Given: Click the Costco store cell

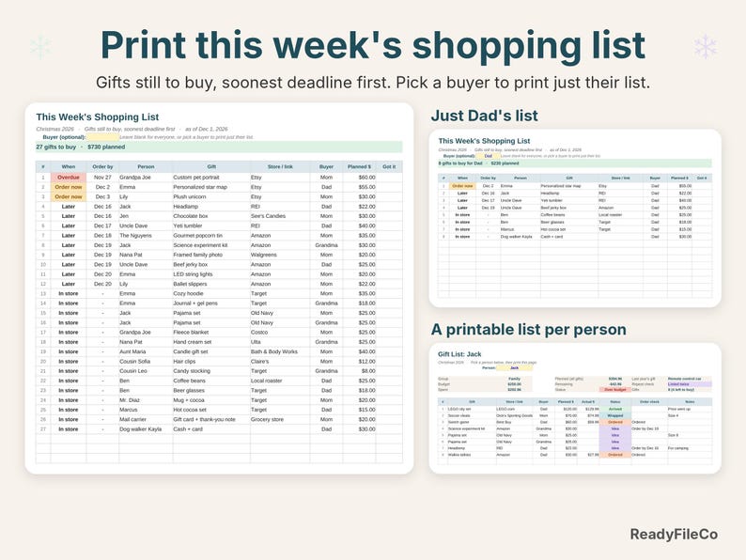Looking at the screenshot, I should (x=280, y=333).
